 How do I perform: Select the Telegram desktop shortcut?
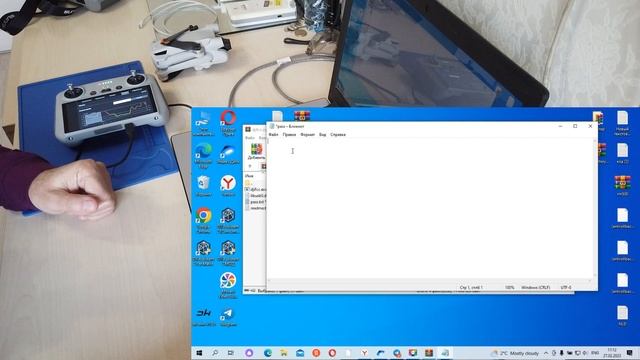228,317
